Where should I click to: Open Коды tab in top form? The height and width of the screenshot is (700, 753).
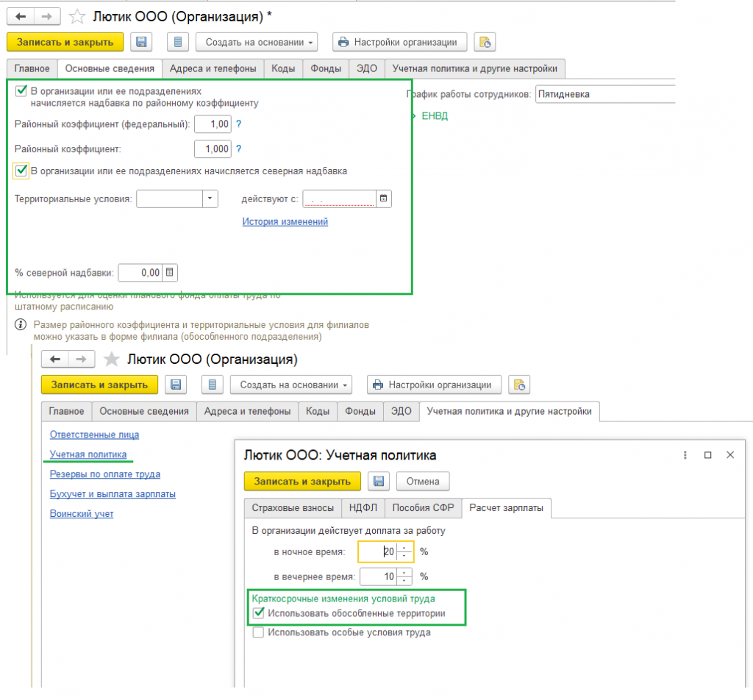tap(283, 68)
